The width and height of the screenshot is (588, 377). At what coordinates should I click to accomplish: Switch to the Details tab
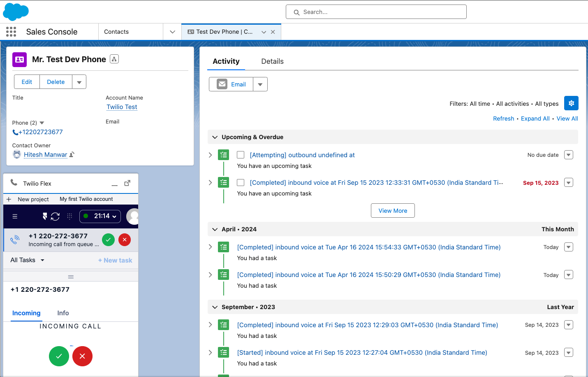click(x=272, y=61)
